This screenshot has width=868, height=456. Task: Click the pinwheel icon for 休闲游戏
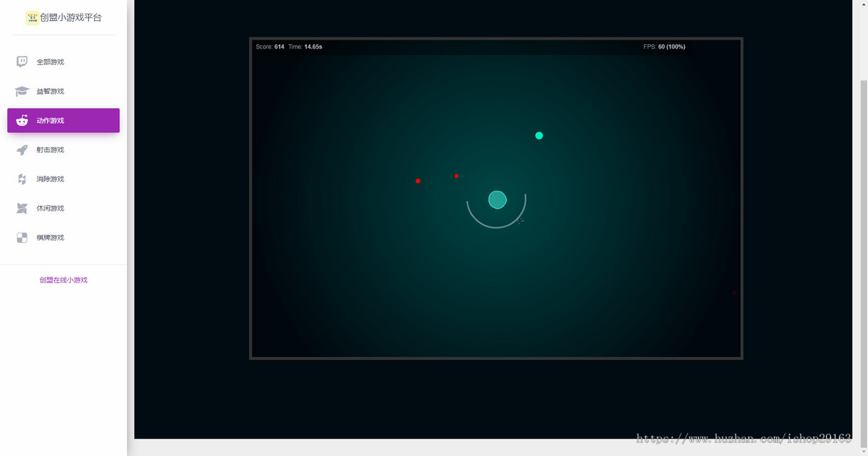pyautogui.click(x=22, y=208)
